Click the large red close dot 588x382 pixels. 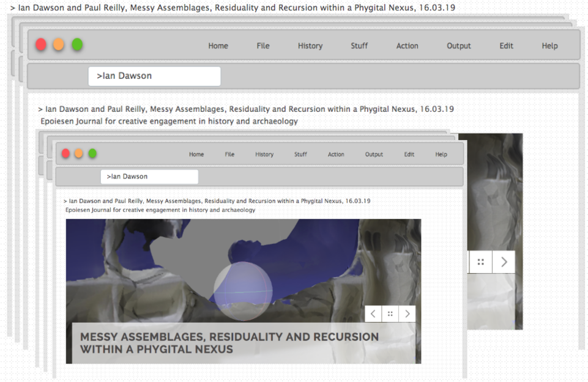click(x=41, y=45)
